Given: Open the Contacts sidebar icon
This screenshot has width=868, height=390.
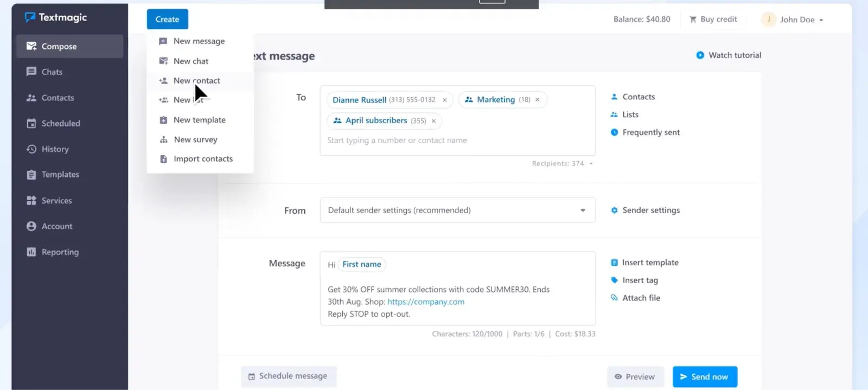Looking at the screenshot, I should pos(31,98).
